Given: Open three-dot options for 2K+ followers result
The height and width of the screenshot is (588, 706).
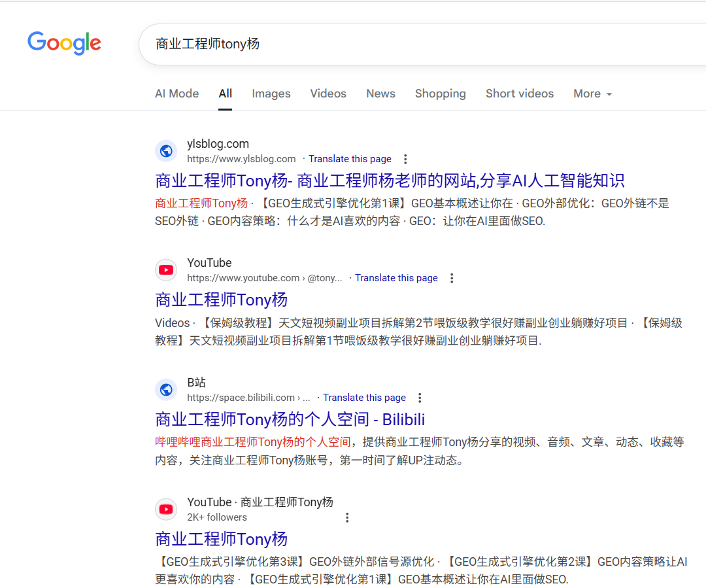Looking at the screenshot, I should pyautogui.click(x=347, y=517).
